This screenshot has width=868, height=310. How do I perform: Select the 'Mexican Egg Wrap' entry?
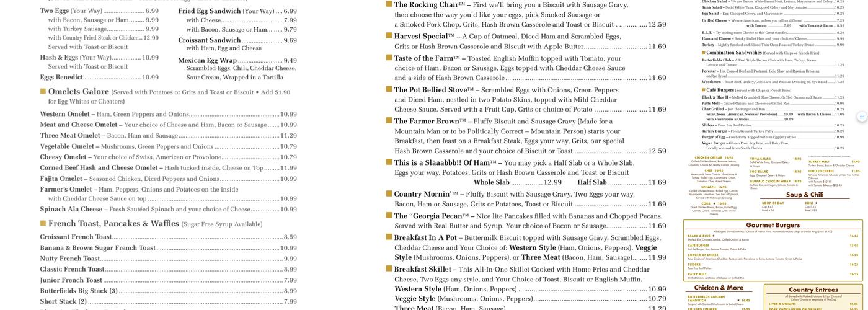point(237,61)
